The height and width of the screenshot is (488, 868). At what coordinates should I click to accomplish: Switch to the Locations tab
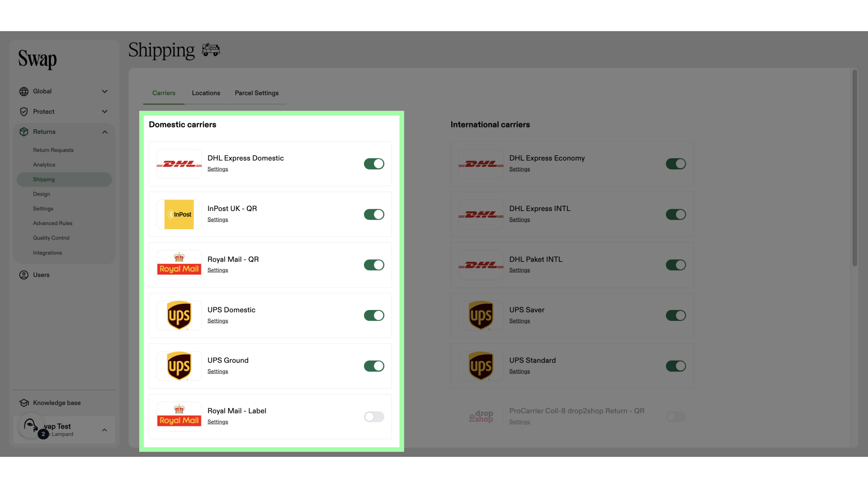click(206, 93)
